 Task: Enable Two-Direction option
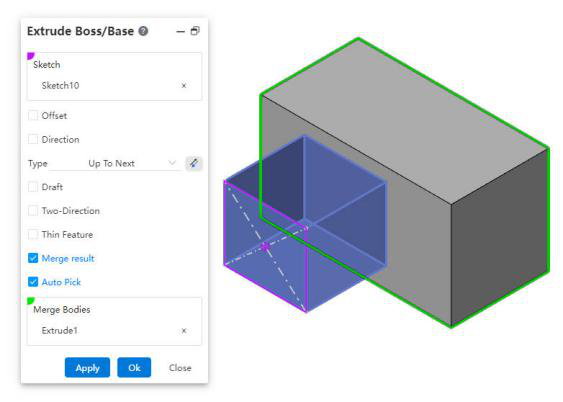(x=33, y=211)
